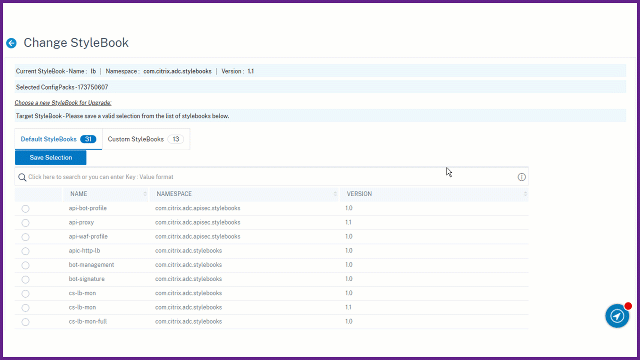Click the bot-management namespace cell
Image resolution: width=640 pixels, height=360 pixels.
(188, 265)
